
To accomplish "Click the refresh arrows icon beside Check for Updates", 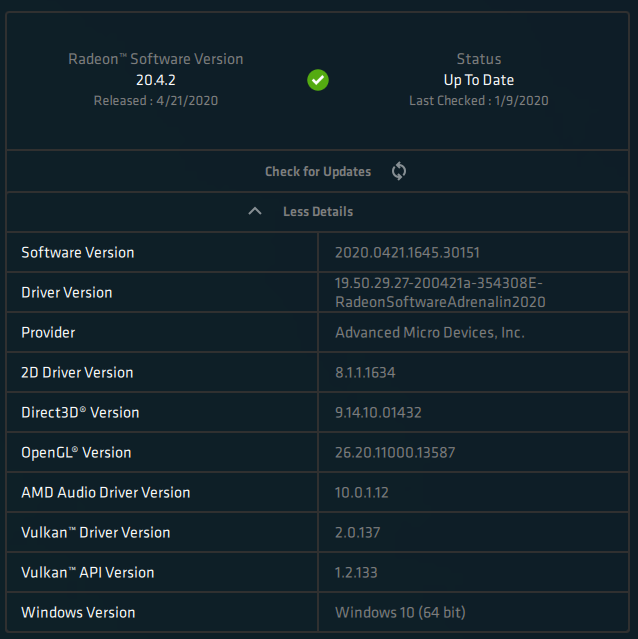I will tap(399, 171).
